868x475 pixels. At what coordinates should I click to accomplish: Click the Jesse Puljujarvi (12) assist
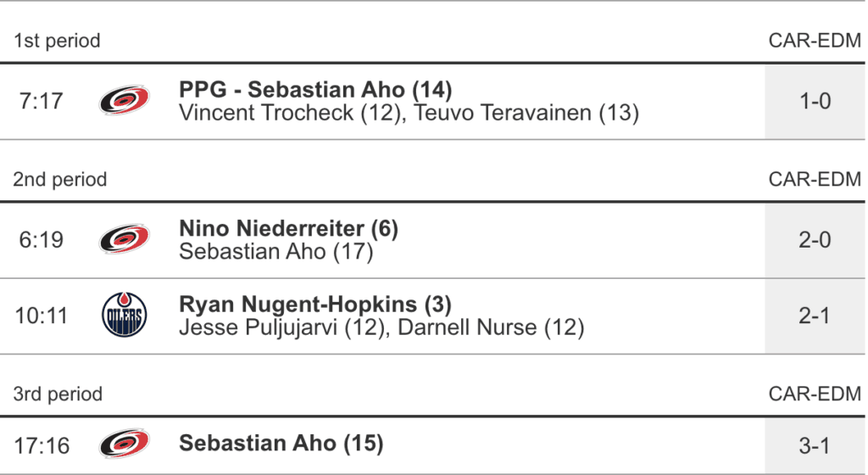[282, 327]
